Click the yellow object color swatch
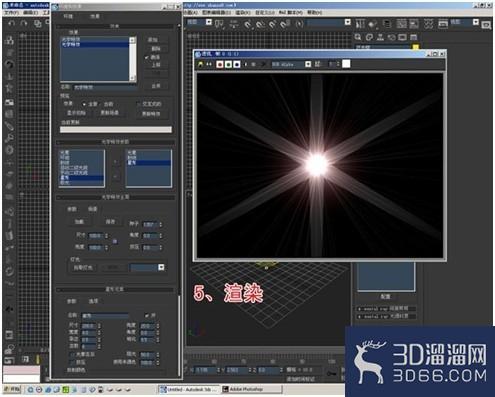The height and width of the screenshot is (397, 495). [415, 48]
